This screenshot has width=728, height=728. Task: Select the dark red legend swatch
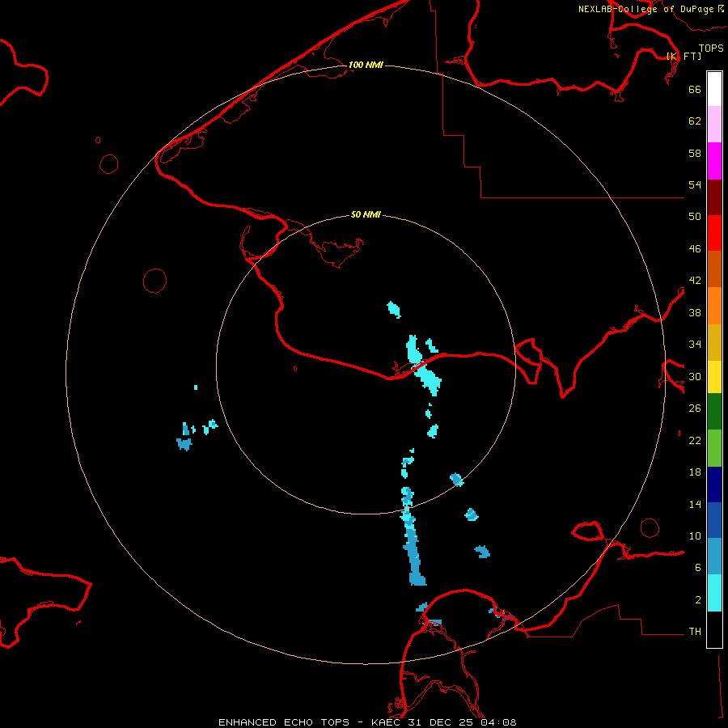pos(714,197)
